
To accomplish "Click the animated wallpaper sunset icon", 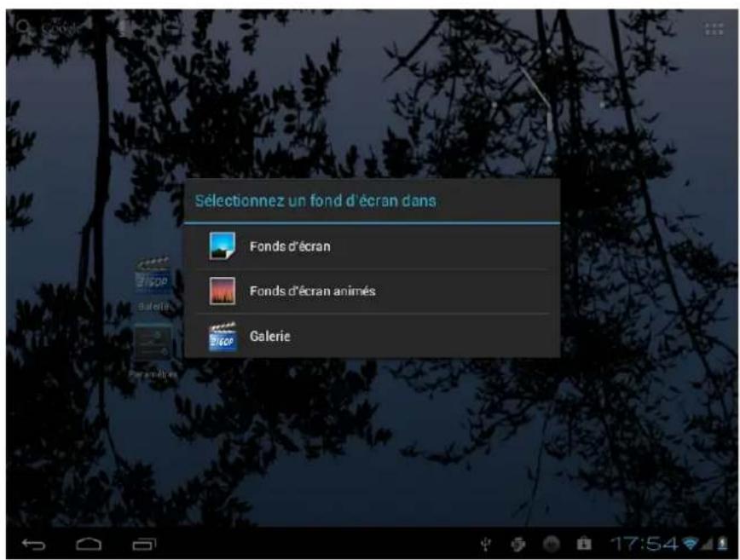I will [x=222, y=291].
